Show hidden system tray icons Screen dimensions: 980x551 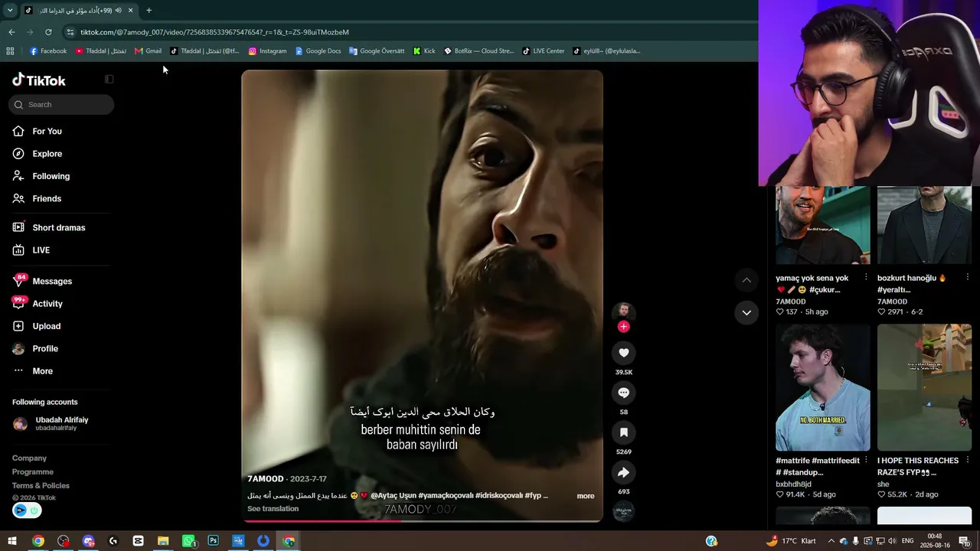point(831,541)
